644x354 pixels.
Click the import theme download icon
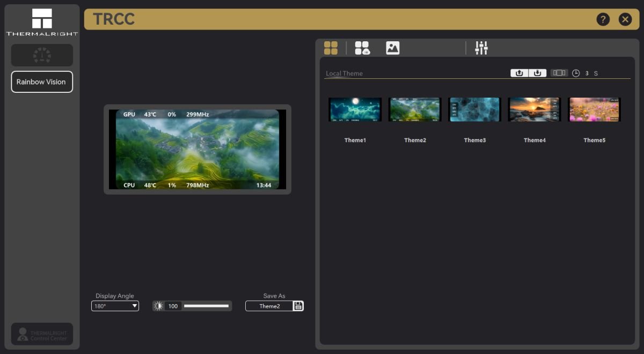(538, 73)
